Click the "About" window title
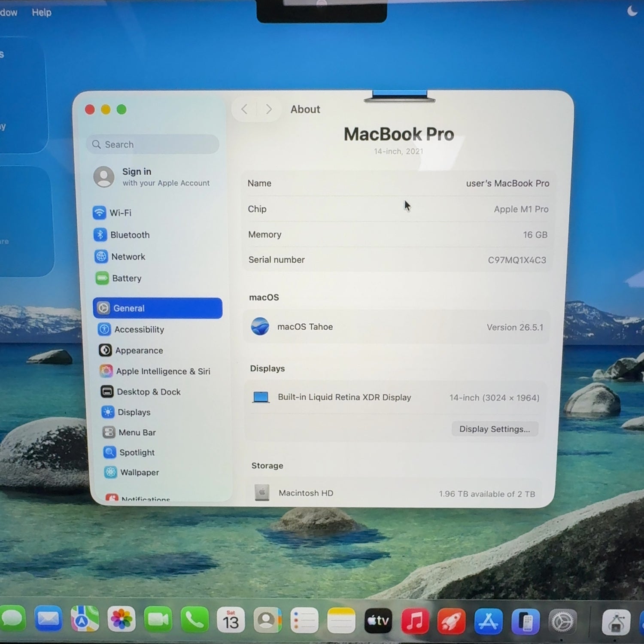 [x=305, y=109]
